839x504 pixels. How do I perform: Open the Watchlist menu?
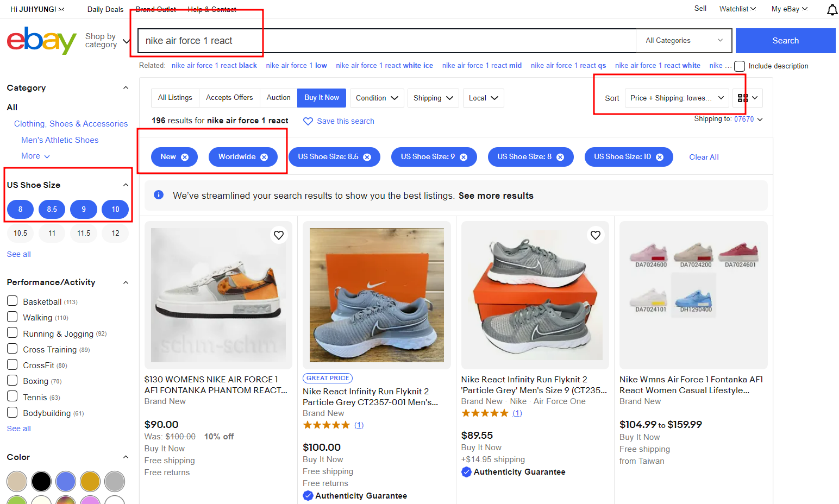click(x=737, y=9)
